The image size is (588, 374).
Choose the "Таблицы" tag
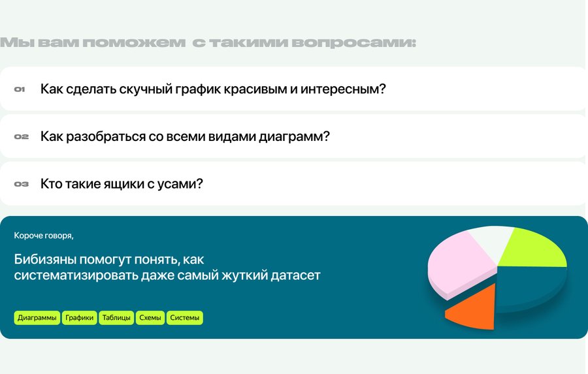[117, 318]
